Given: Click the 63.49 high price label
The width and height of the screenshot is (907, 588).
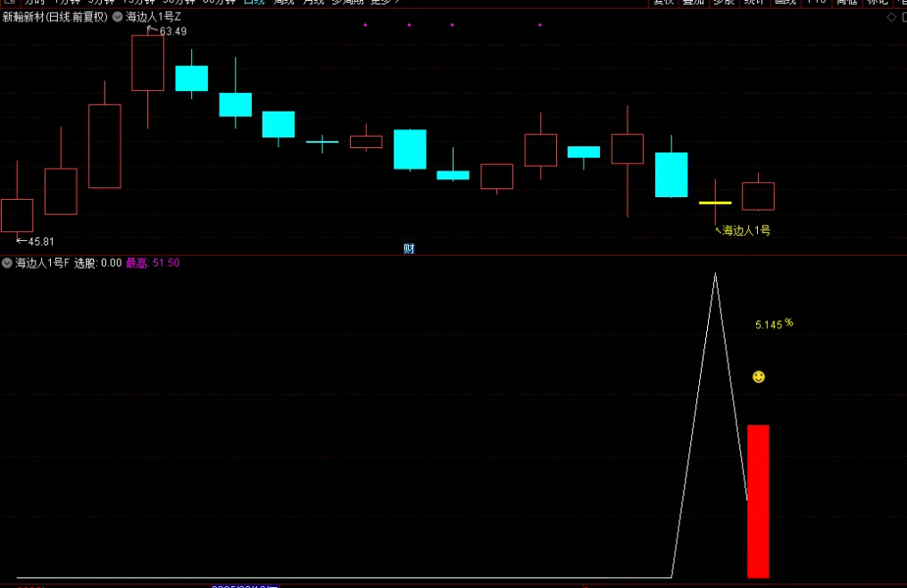Looking at the screenshot, I should click(x=172, y=31).
